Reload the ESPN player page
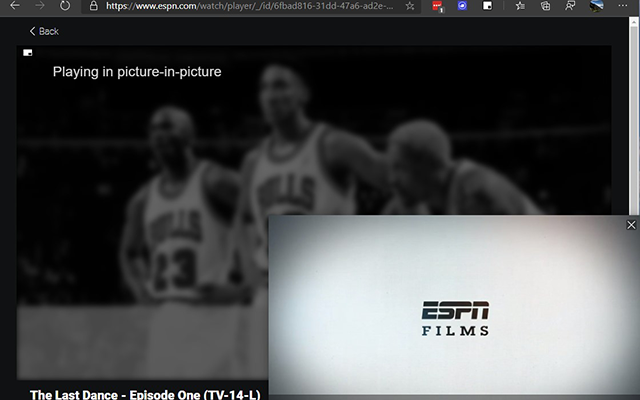Image resolution: width=640 pixels, height=400 pixels. click(65, 6)
